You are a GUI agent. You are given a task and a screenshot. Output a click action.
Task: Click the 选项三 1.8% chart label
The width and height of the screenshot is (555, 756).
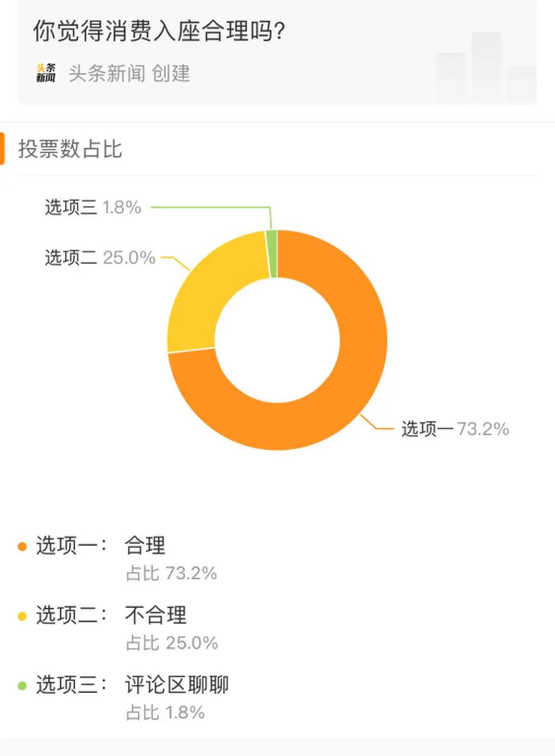[93, 207]
